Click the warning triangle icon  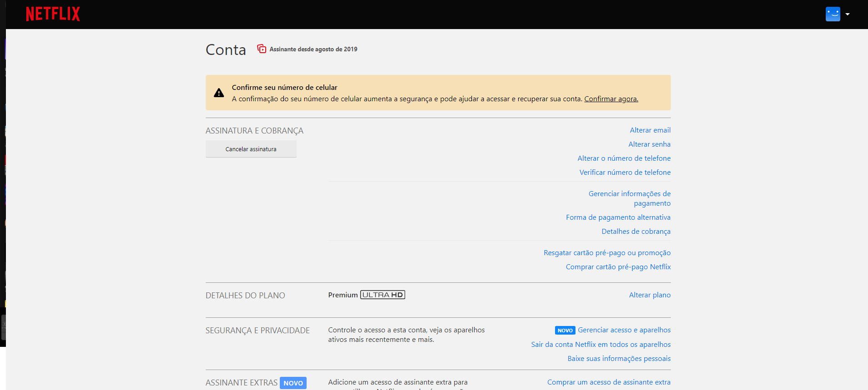pyautogui.click(x=219, y=93)
